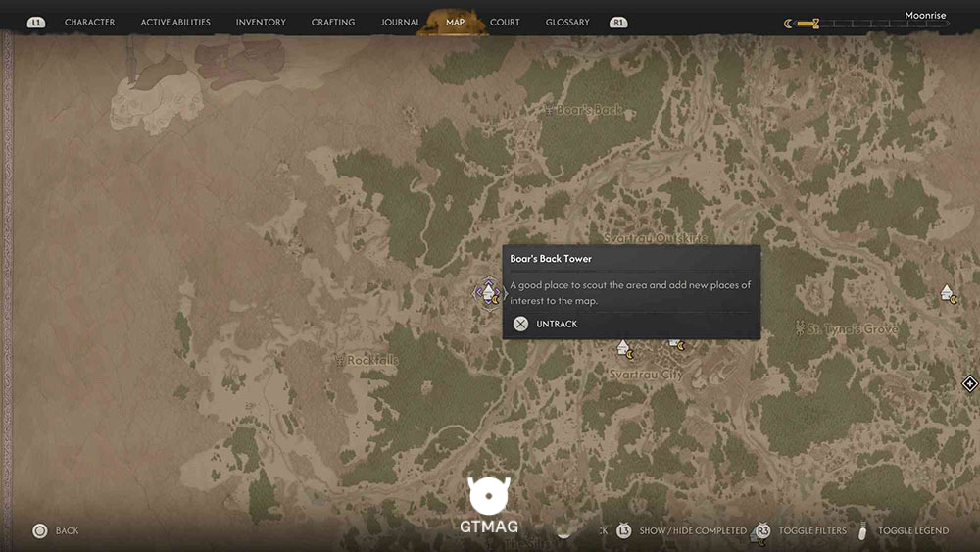
Task: Click the crescent moon icon by time bar
Action: click(788, 24)
